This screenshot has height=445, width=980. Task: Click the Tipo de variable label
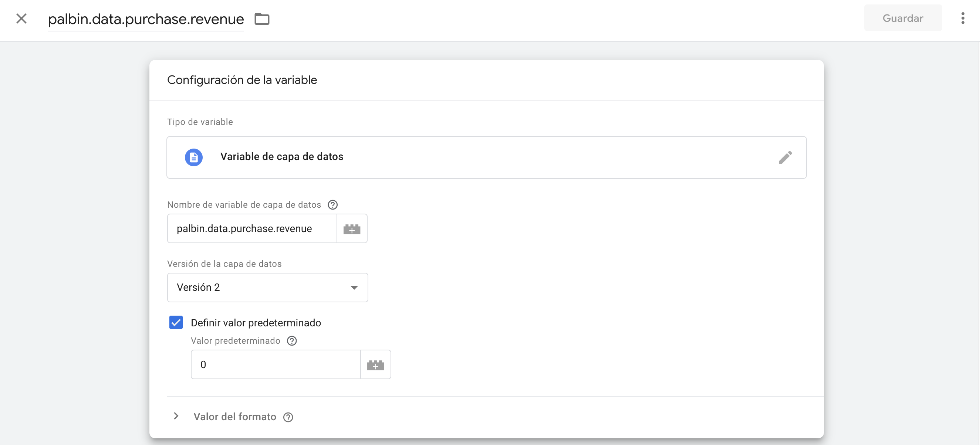(x=200, y=122)
